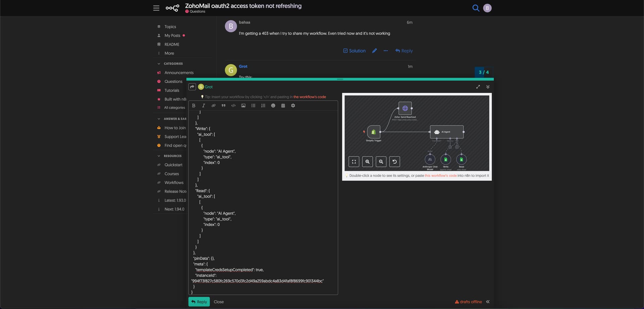Image resolution: width=644 pixels, height=309 pixels.
Task: Insert preformatted code block
Action: (x=233, y=105)
